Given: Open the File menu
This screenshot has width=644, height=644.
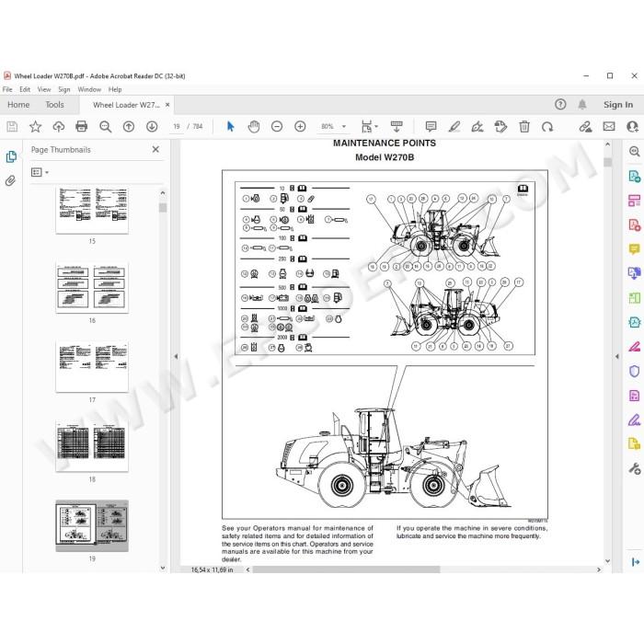Looking at the screenshot, I should click(7, 89).
